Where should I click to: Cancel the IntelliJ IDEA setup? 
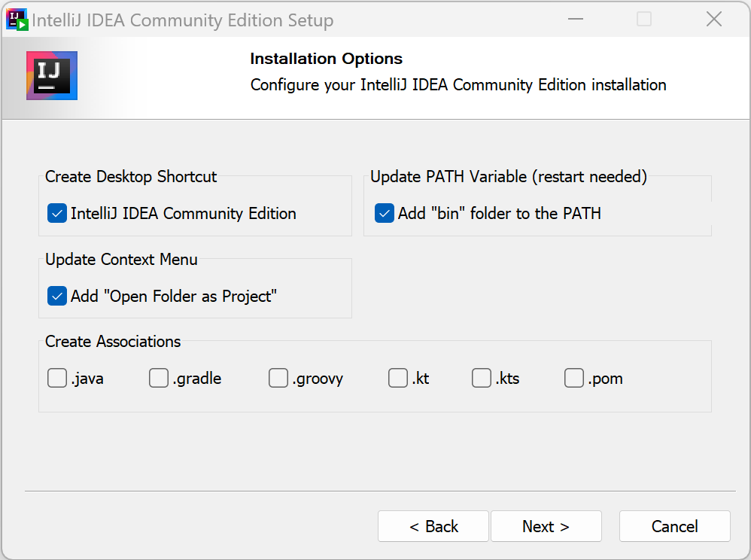[x=674, y=526]
